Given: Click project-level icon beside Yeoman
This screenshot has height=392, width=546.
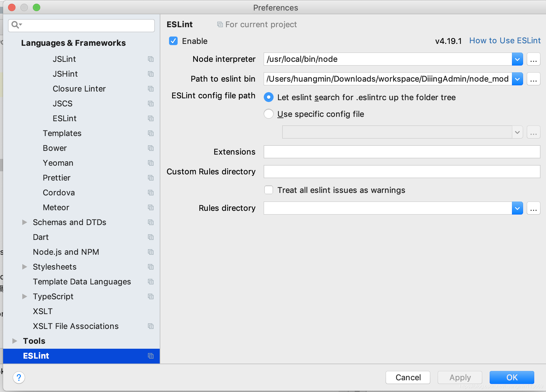Looking at the screenshot, I should [151, 163].
